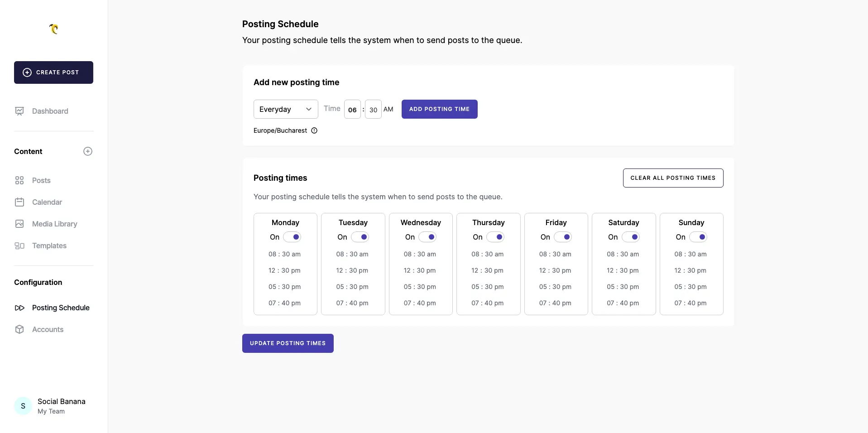Click the Media Library image icon
Image resolution: width=868 pixels, height=433 pixels.
19,224
